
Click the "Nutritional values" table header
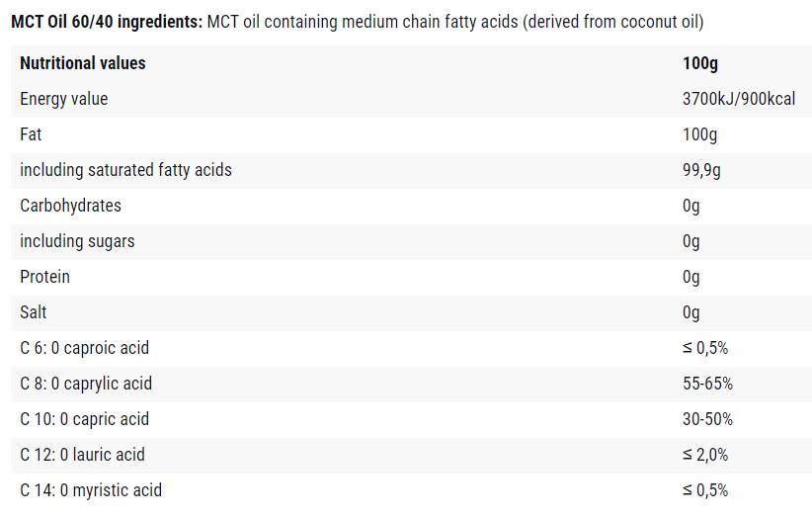click(82, 63)
